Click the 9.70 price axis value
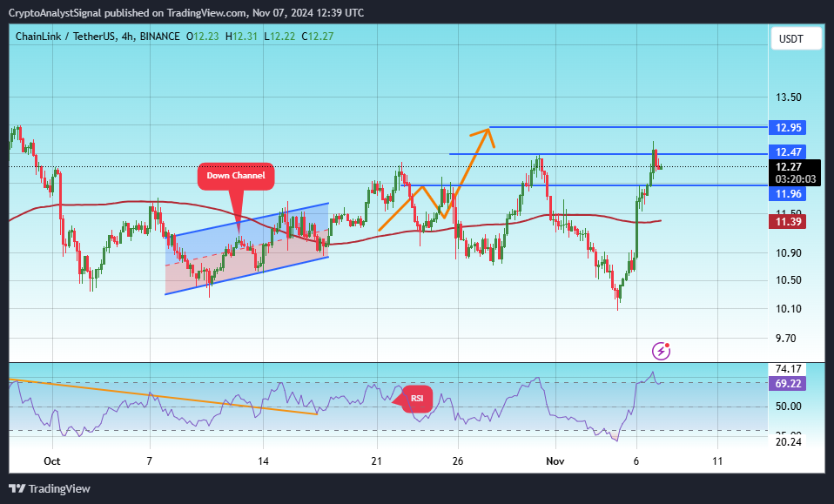The width and height of the screenshot is (834, 504). (x=786, y=338)
